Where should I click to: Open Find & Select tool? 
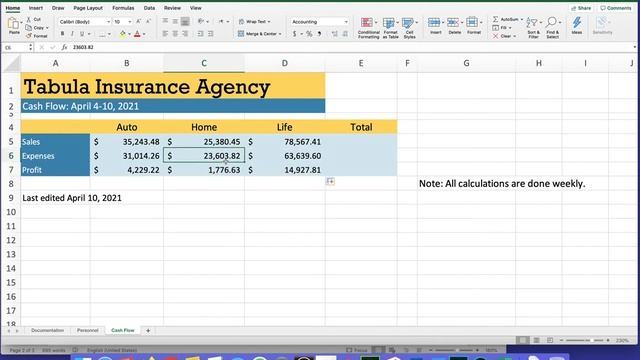pyautogui.click(x=552, y=28)
